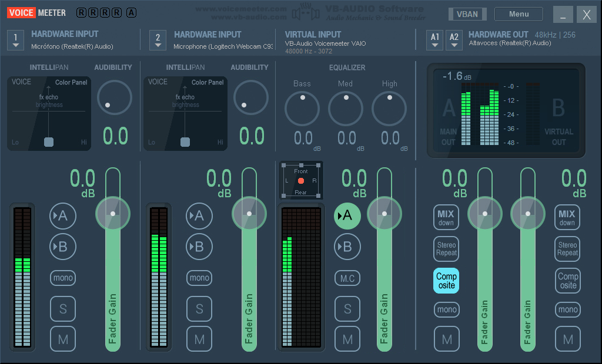Toggle mono on bus A output
Viewport: 602px width, 364px height.
447,309
